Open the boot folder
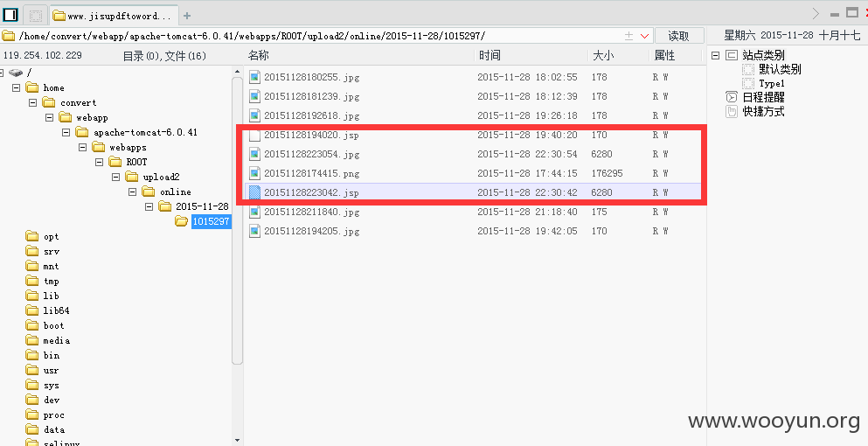The image size is (868, 446). point(53,326)
